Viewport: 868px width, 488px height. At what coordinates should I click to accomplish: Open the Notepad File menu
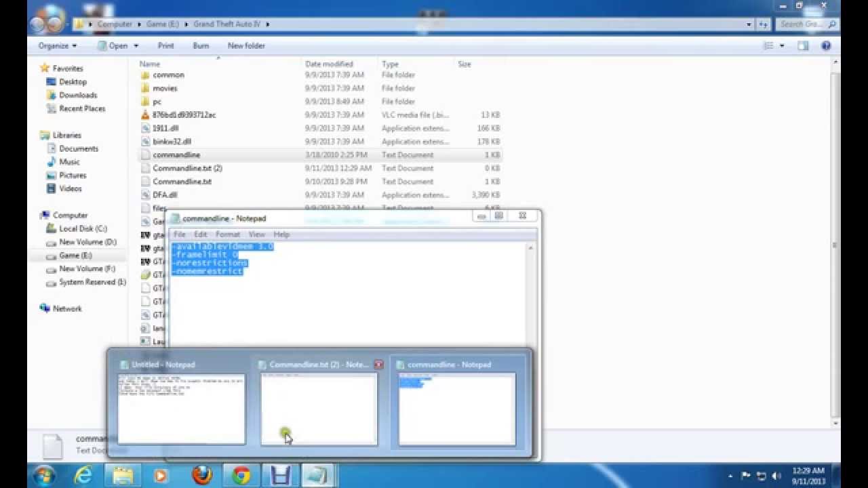[x=180, y=234]
